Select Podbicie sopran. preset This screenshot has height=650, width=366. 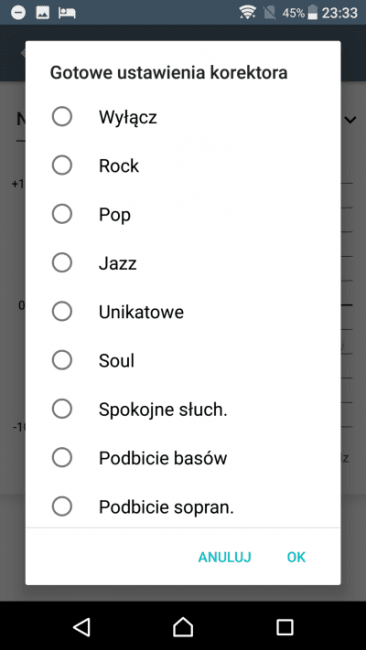183,506
